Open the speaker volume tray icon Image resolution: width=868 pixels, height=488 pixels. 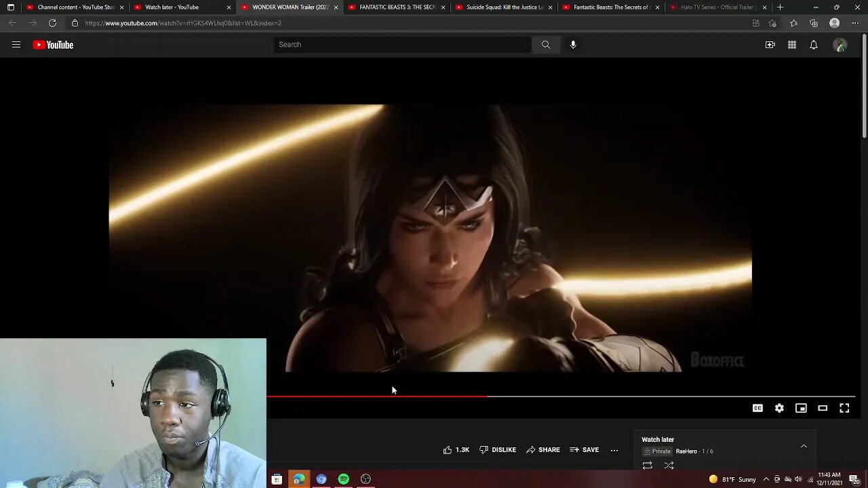(x=798, y=479)
